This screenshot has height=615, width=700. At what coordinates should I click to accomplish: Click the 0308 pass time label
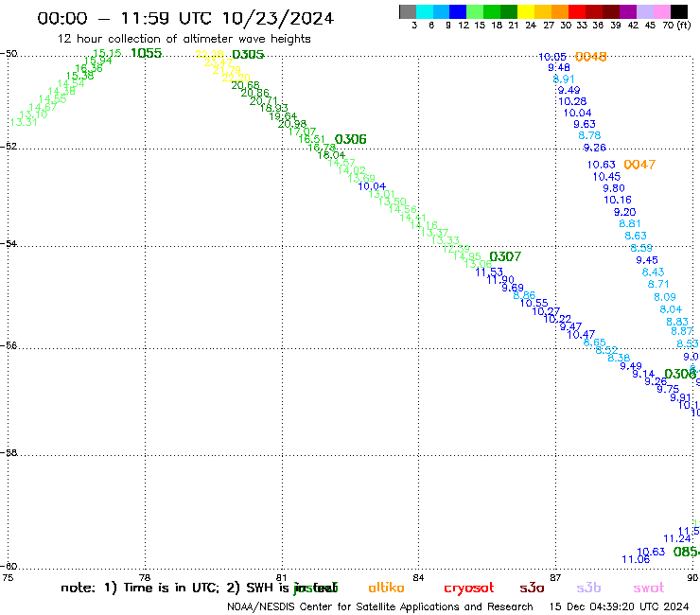tap(680, 374)
